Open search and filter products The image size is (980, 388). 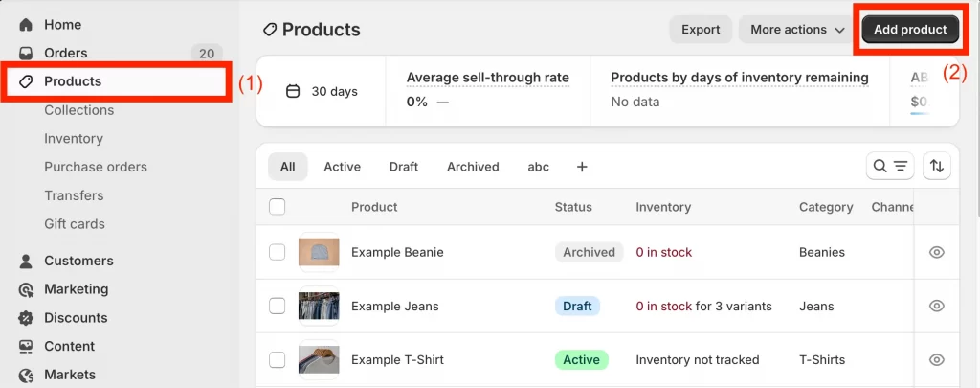coord(890,166)
